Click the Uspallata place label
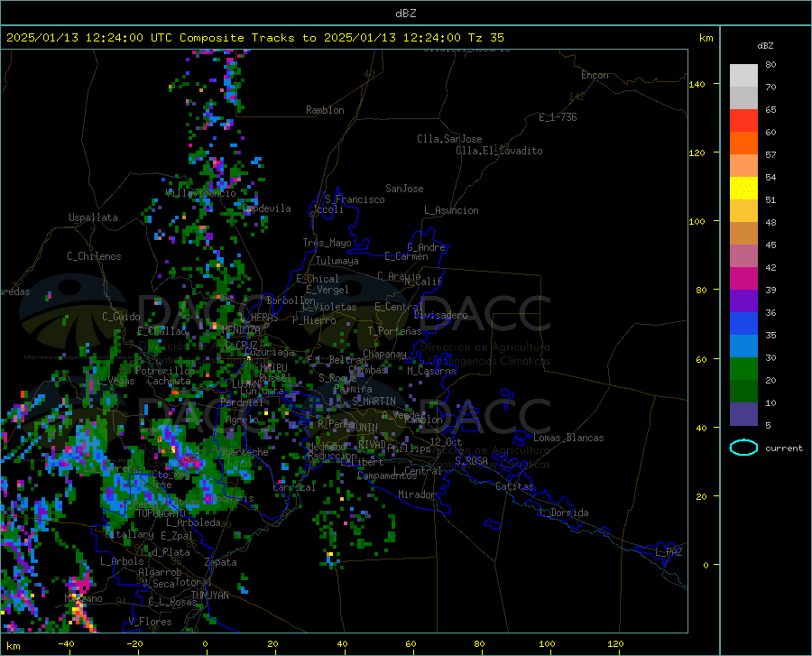The height and width of the screenshot is (656, 812). pos(93,217)
